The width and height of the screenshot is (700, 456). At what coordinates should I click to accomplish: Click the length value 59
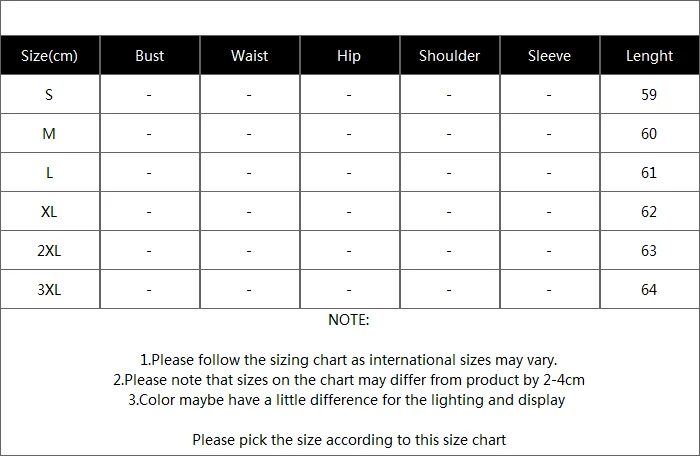point(649,95)
